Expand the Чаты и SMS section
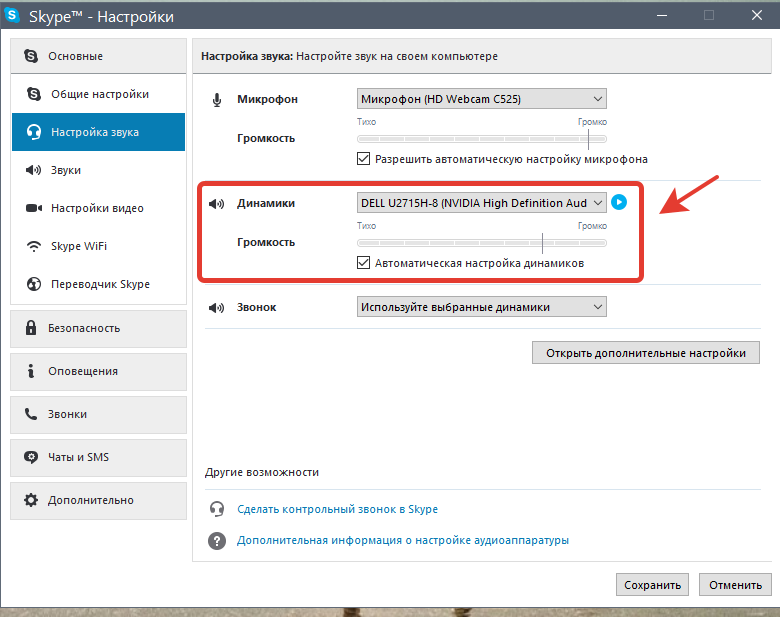Screen dimensions: 780x617 pos(98,457)
